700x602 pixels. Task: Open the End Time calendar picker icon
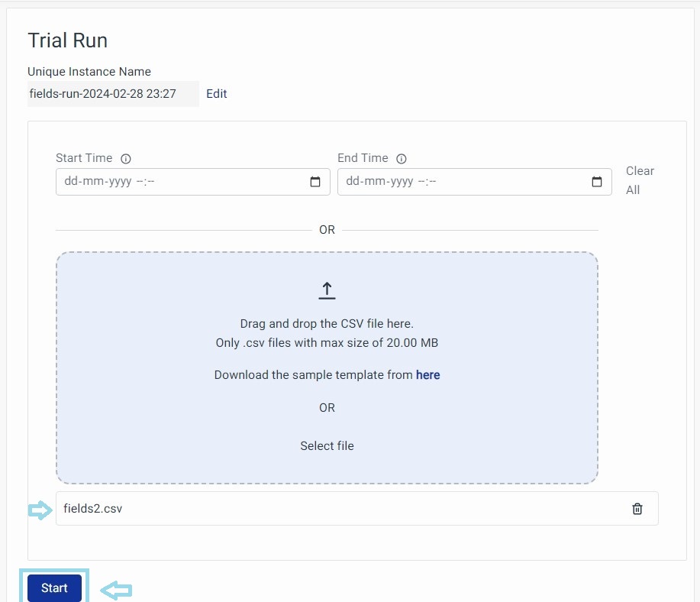597,182
